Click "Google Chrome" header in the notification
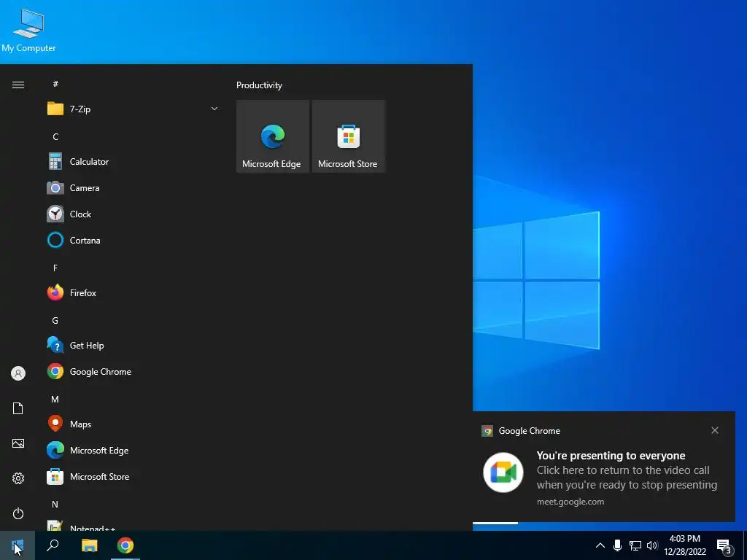Screen dimensions: 747x560 coord(530,430)
